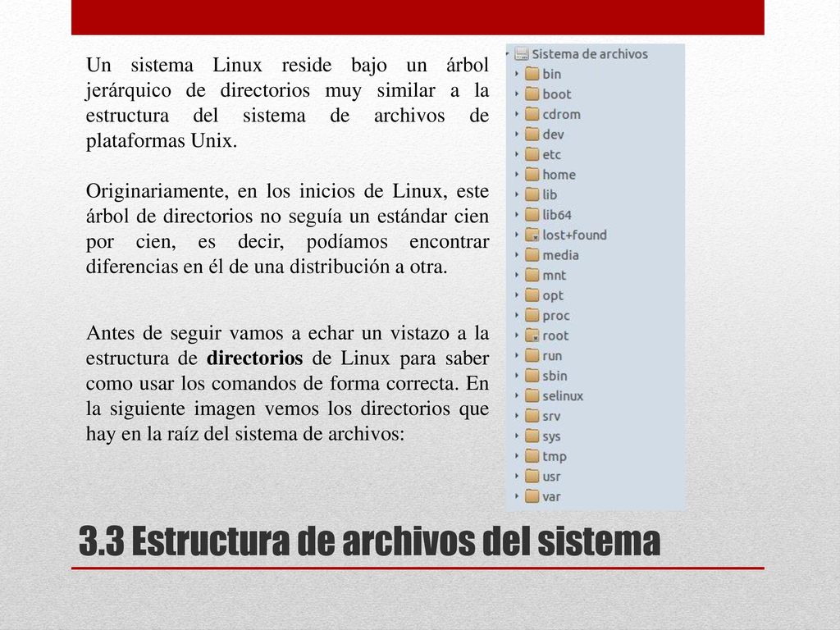Expand the bin directory arrow
This screenshot has height=630, width=840.
517,73
